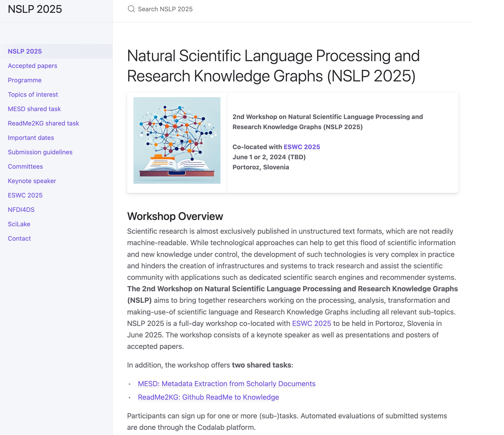
Task: Open Keynote speaker sidebar link
Action: pyautogui.click(x=32, y=181)
